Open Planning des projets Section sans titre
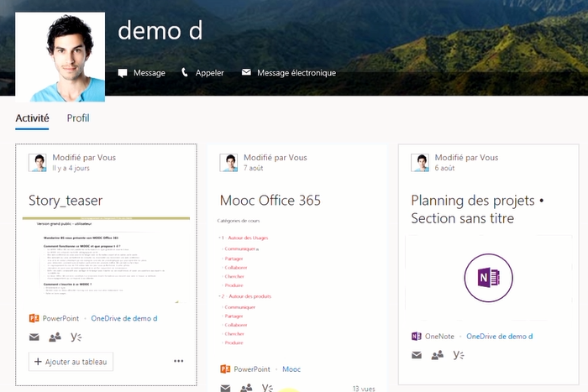 pos(477,209)
